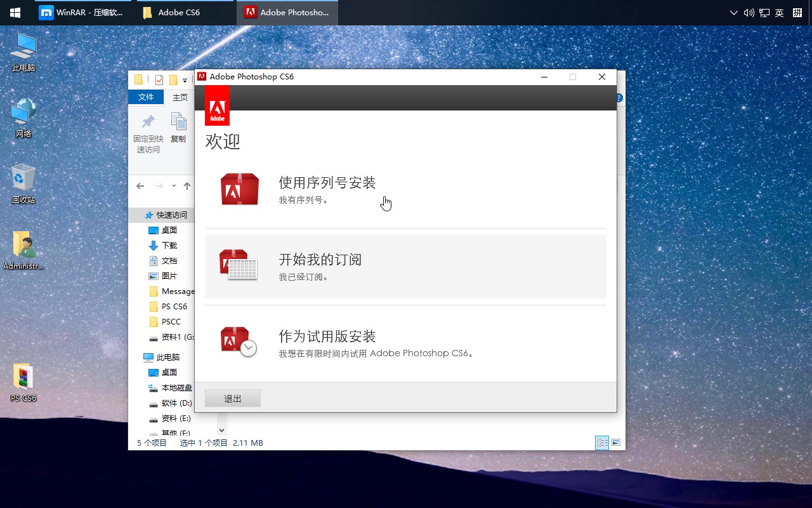Open PS CS6 archive desktop icon

pos(23,382)
